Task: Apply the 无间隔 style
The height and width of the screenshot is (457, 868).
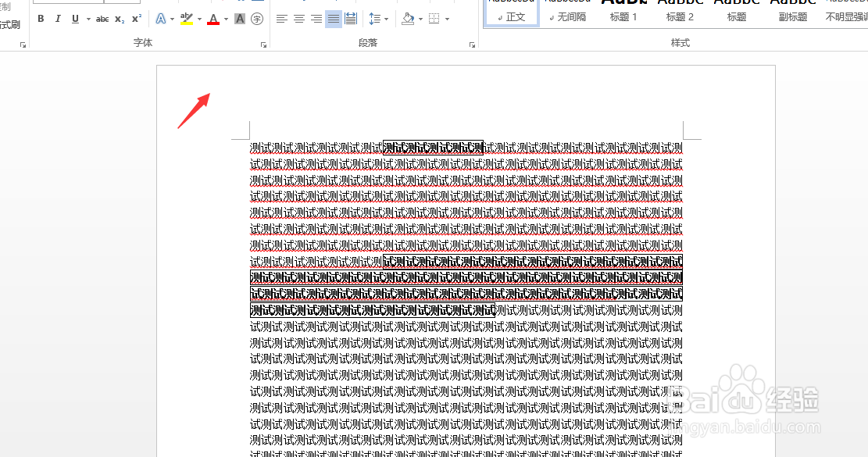Action: [567, 12]
